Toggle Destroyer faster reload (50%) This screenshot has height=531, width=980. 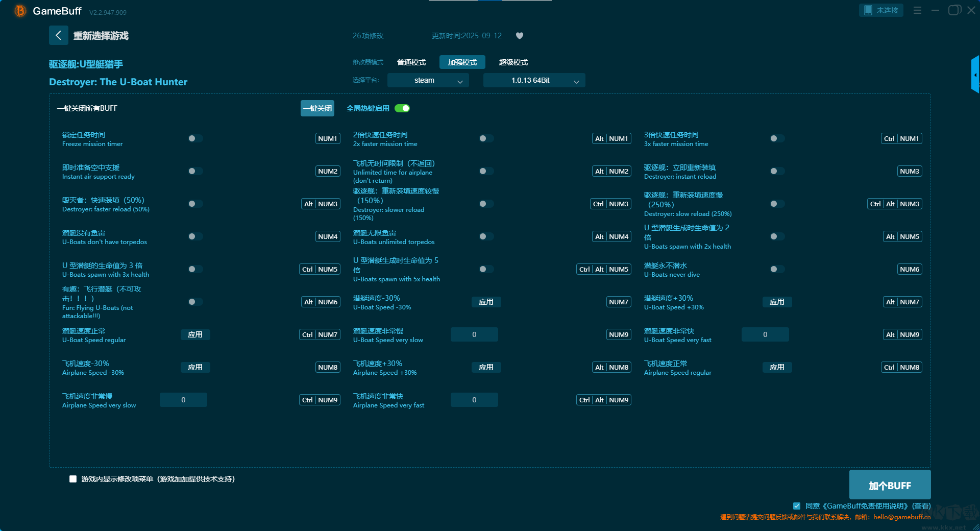click(x=195, y=204)
